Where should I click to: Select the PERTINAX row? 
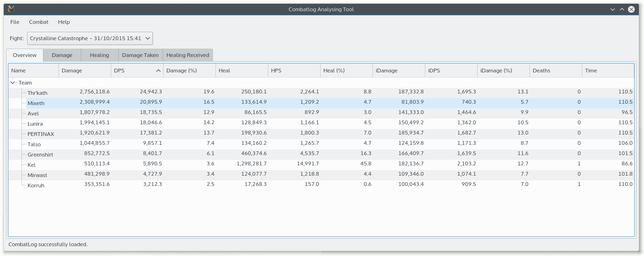[321, 134]
